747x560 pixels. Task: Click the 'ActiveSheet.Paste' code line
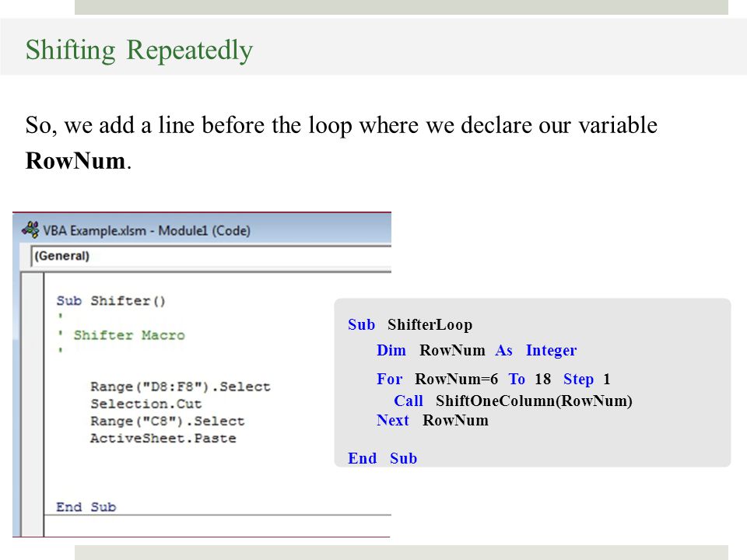163,438
